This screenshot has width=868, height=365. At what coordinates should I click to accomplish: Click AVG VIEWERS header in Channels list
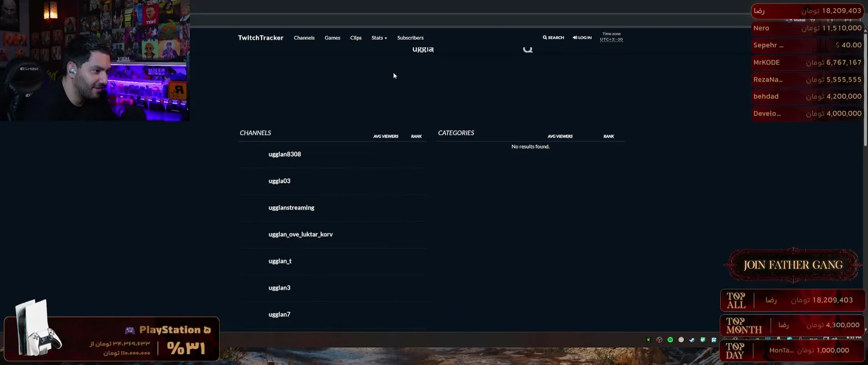(x=386, y=136)
